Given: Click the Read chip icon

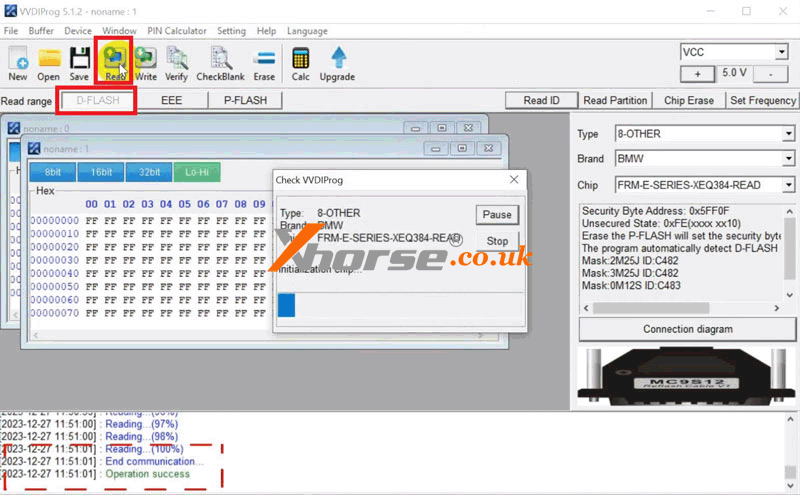Looking at the screenshot, I should tap(115, 58).
